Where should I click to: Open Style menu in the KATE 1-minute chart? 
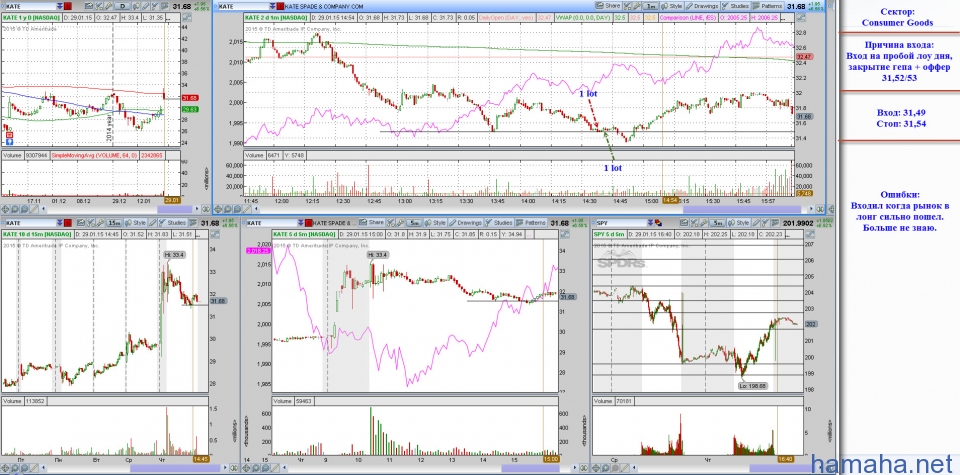pos(672,6)
